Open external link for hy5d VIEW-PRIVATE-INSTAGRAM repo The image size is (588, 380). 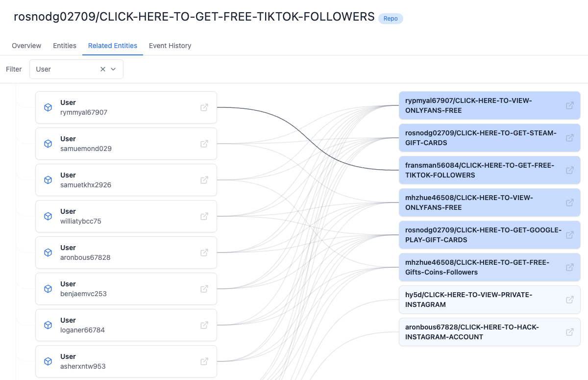pyautogui.click(x=570, y=300)
